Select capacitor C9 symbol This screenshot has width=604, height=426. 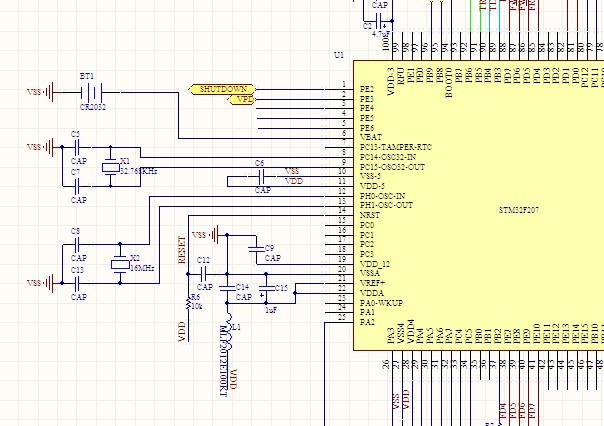point(256,249)
